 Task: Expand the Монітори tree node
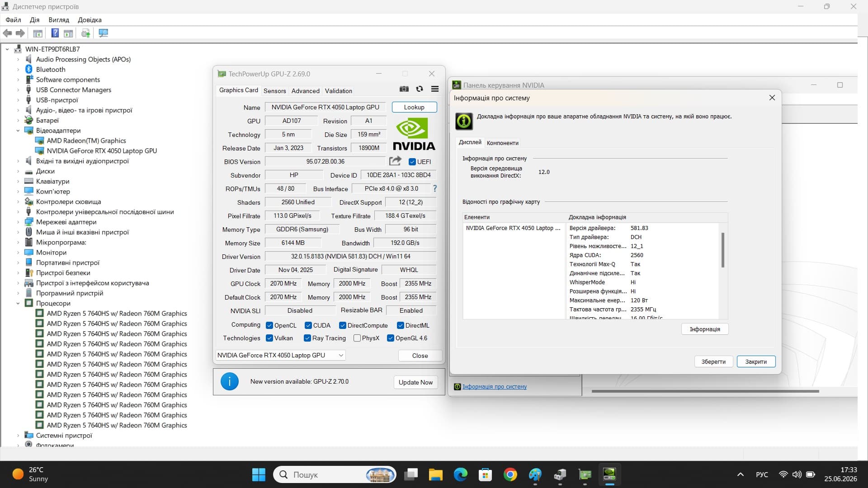coord(18,253)
